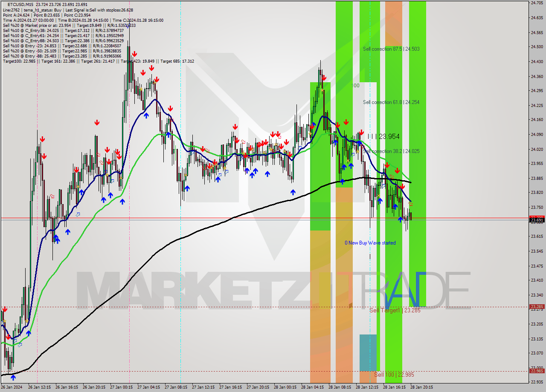This screenshot has width=546, height=392.
Task: Click the 'Sell correction 38.2 | 24.025' label
Action: (391, 151)
